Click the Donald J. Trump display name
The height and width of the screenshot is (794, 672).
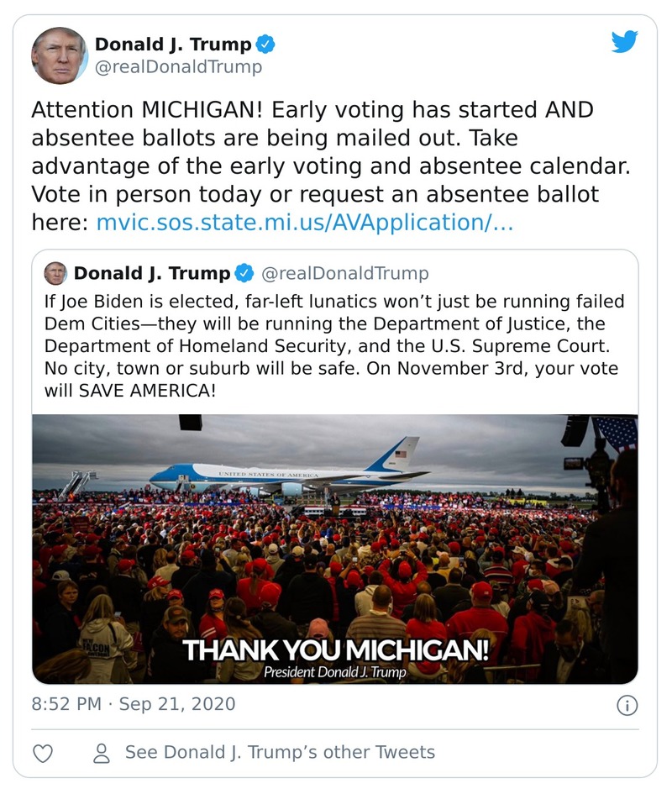[172, 45]
